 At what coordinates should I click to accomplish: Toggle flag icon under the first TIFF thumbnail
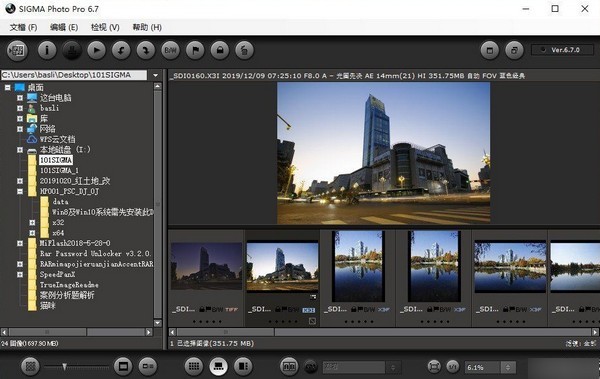click(x=208, y=309)
